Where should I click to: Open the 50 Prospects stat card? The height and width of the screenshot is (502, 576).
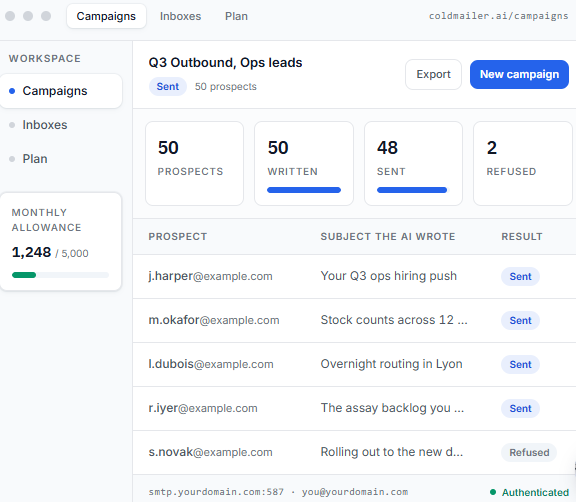pyautogui.click(x=194, y=163)
